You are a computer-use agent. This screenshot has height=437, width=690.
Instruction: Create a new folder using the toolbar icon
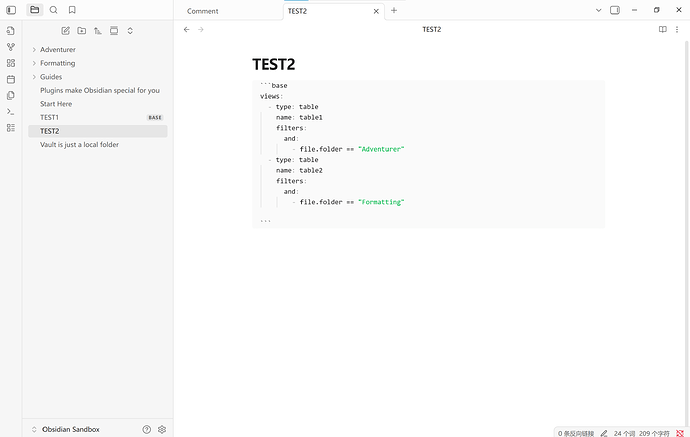tap(82, 31)
